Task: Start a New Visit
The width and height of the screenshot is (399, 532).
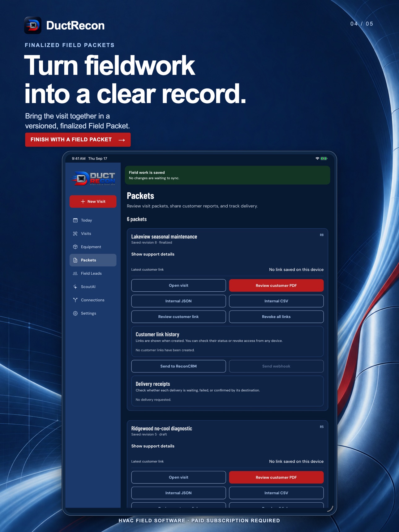Action: pyautogui.click(x=93, y=201)
